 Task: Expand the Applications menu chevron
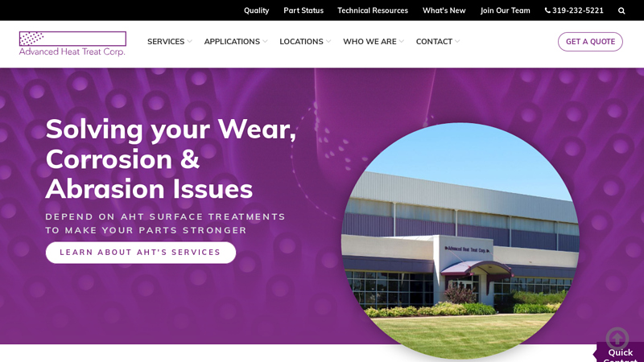coord(265,42)
